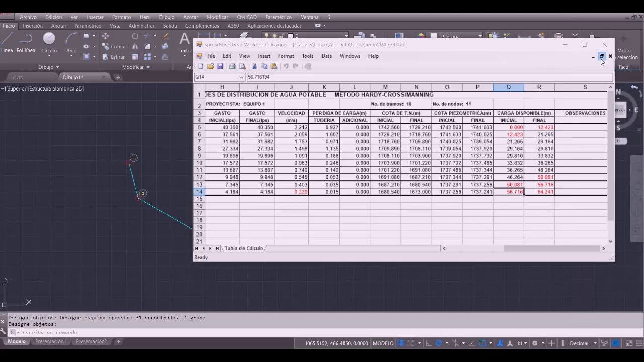Switch to the Paramétrico ribbon tab
The height and width of the screenshot is (362, 644).
[88, 26]
